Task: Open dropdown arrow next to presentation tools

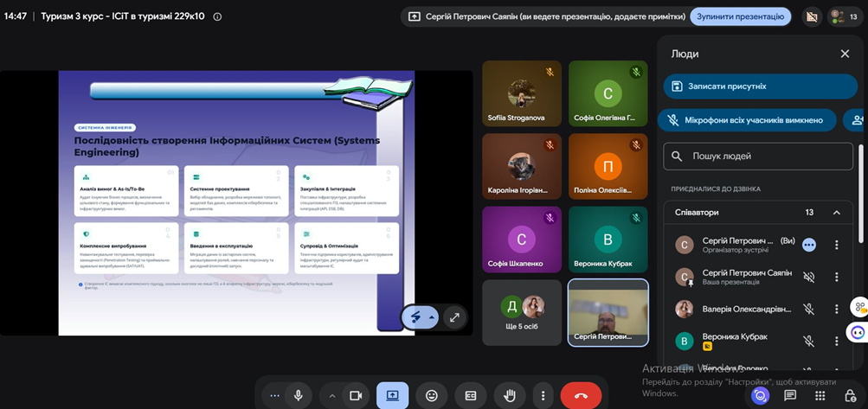Action: click(x=431, y=317)
